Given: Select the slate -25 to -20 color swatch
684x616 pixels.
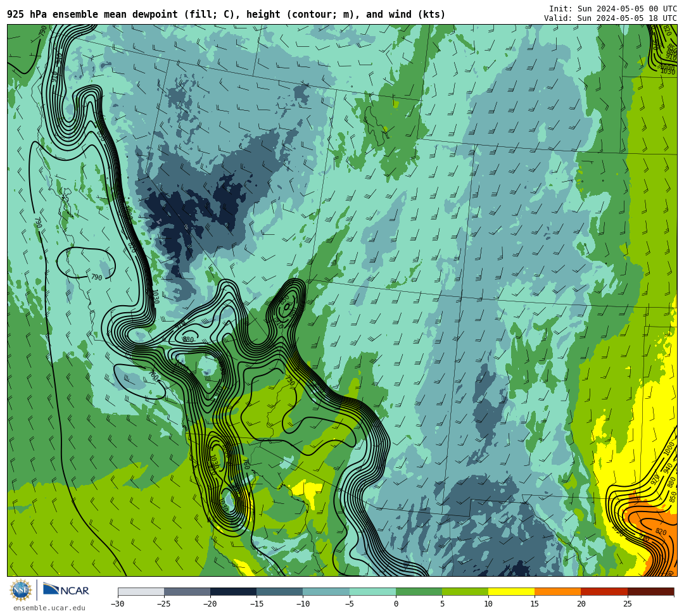Looking at the screenshot, I should coord(187,591).
